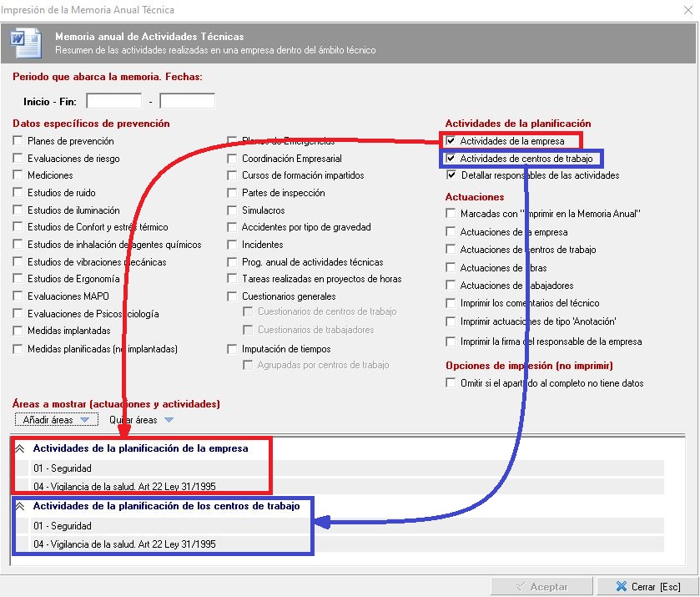
Task: Open the Quitar áreas dropdown
Action: 141,420
